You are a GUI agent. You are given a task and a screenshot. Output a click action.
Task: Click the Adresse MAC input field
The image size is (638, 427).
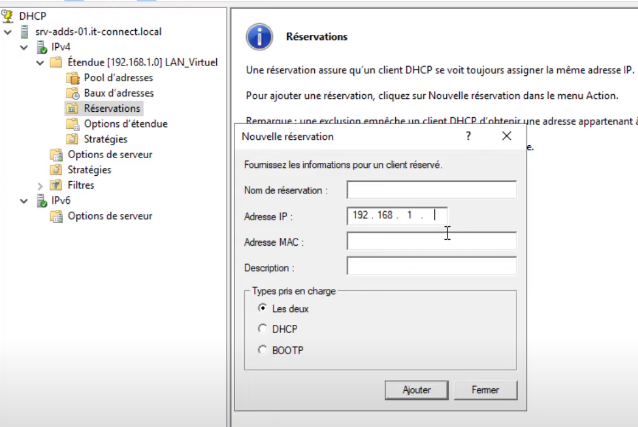[x=432, y=241]
